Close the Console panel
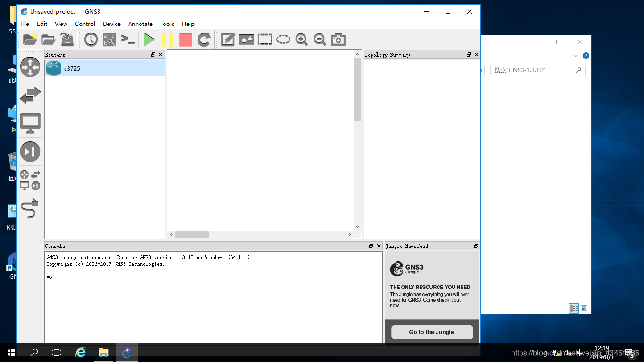This screenshot has width=644, height=362. [379, 246]
